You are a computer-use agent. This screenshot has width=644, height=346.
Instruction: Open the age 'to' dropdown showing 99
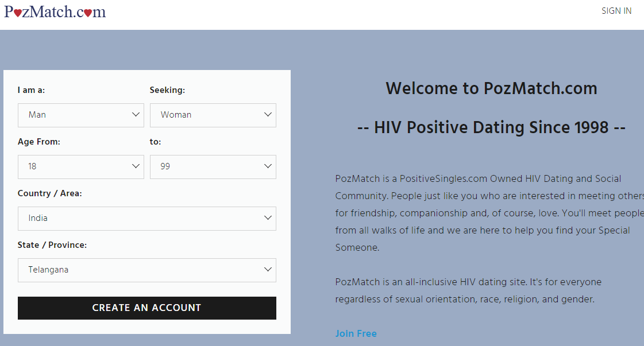click(x=213, y=166)
